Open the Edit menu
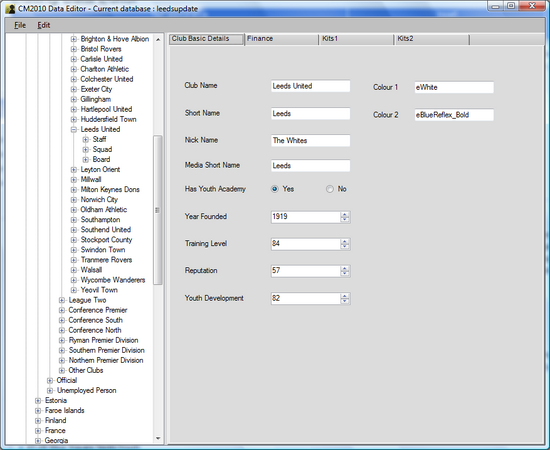Image resolution: width=550 pixels, height=450 pixels. pyautogui.click(x=43, y=25)
